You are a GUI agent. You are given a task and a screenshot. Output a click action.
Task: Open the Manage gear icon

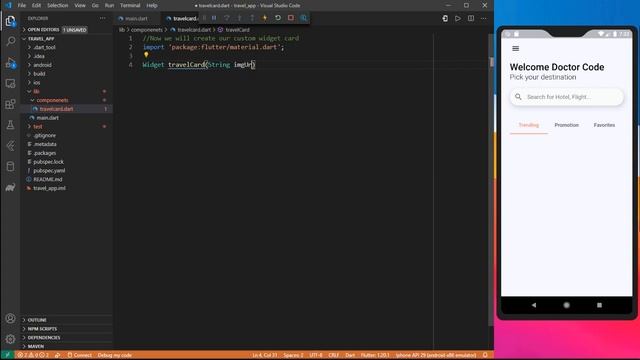coord(11,339)
